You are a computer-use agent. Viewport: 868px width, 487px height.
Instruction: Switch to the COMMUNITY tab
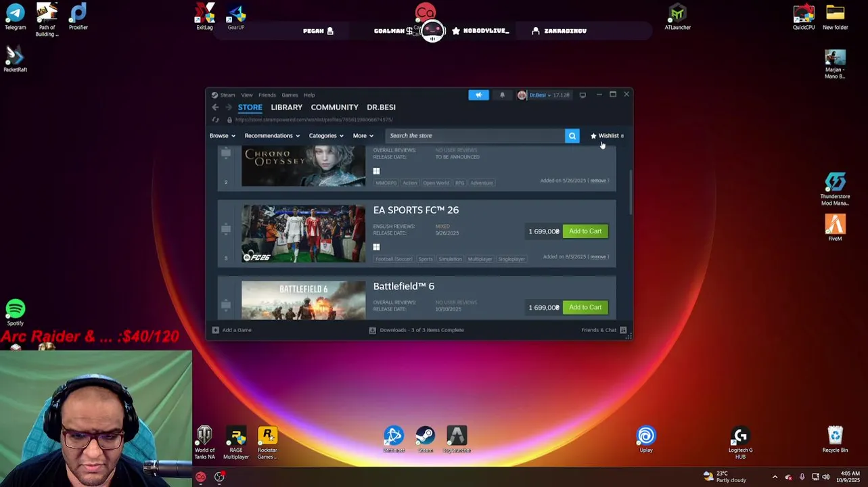point(334,108)
